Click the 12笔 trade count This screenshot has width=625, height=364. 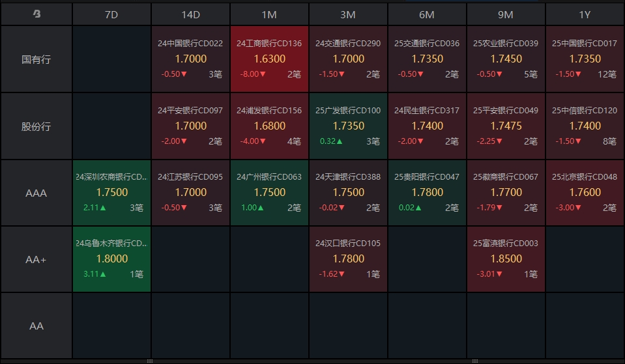point(607,74)
